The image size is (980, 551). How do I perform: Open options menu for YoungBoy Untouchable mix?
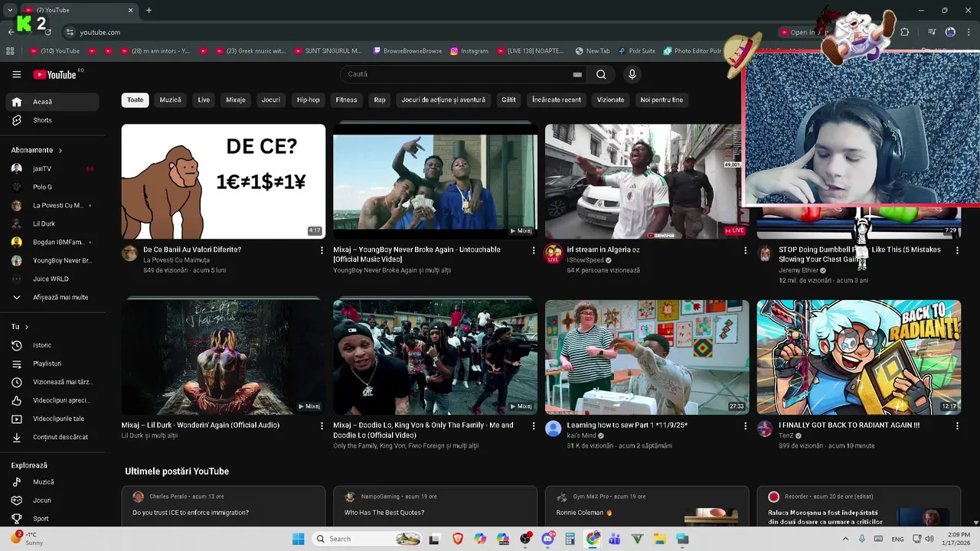(x=534, y=250)
